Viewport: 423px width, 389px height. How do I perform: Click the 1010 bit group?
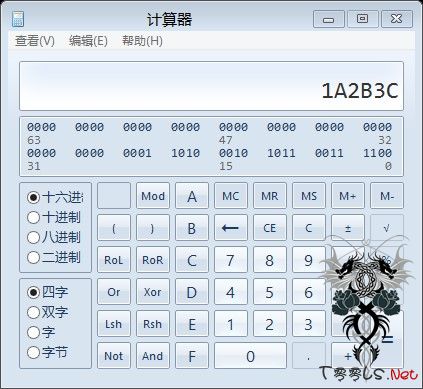(185, 153)
